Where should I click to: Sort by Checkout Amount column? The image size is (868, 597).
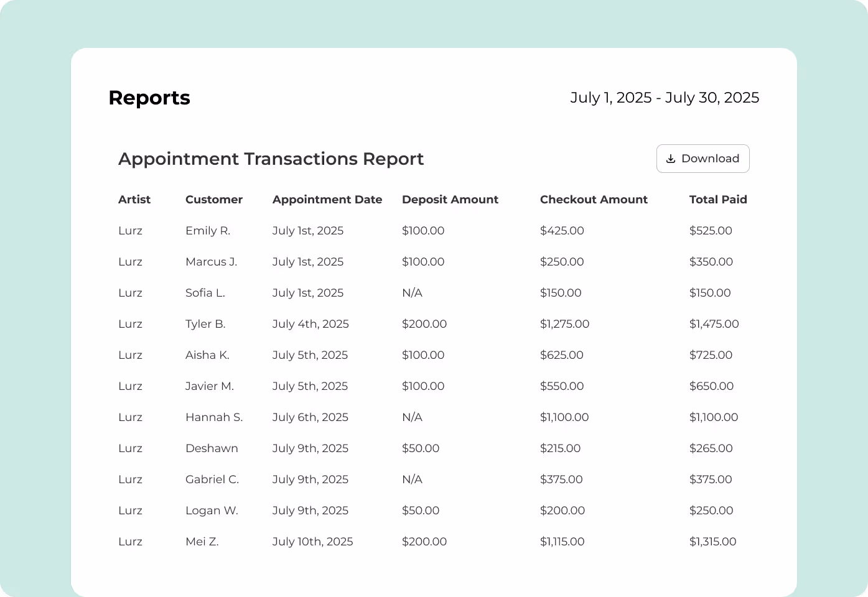pos(594,200)
